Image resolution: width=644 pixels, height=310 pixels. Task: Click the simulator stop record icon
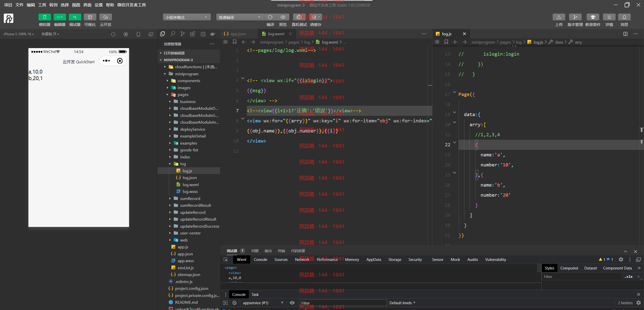126,34
